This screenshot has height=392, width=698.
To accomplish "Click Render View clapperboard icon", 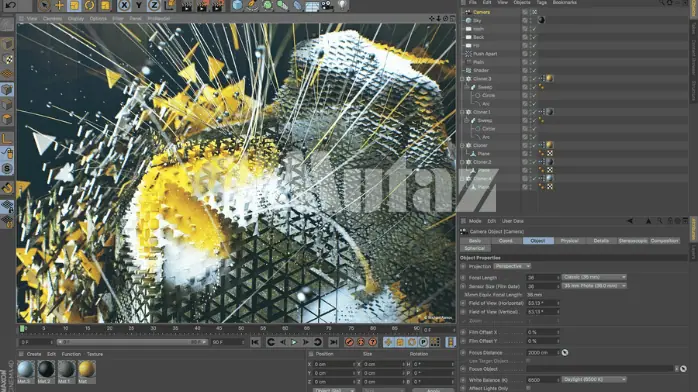I will pyautogui.click(x=187, y=5).
